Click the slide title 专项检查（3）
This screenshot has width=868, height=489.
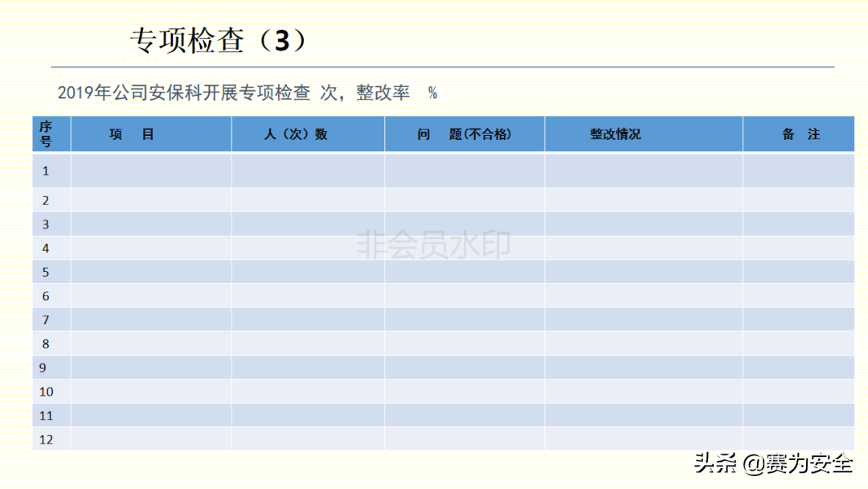click(219, 41)
